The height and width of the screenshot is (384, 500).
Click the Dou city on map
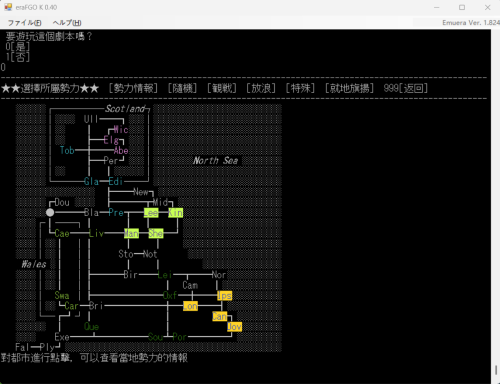(x=62, y=202)
